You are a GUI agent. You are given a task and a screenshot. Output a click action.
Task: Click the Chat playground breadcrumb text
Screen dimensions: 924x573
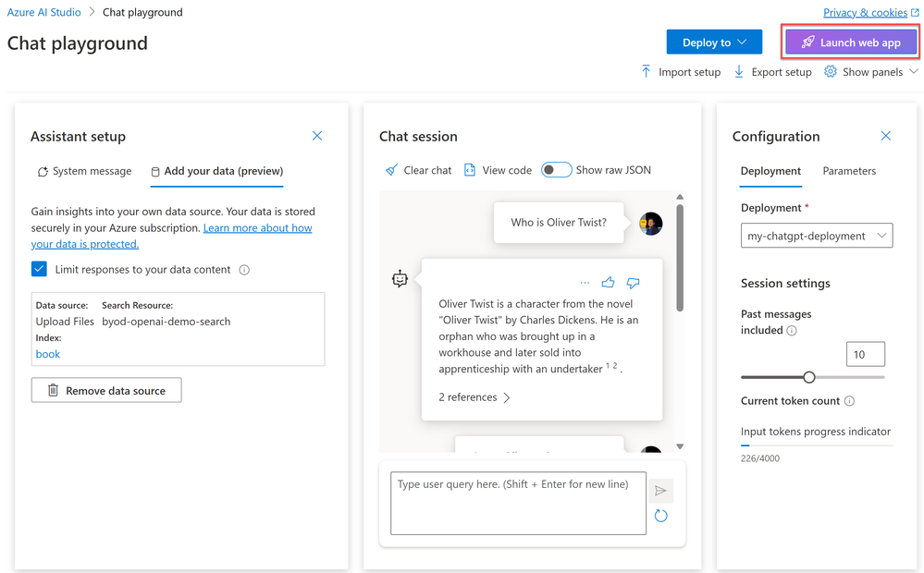pyautogui.click(x=142, y=12)
